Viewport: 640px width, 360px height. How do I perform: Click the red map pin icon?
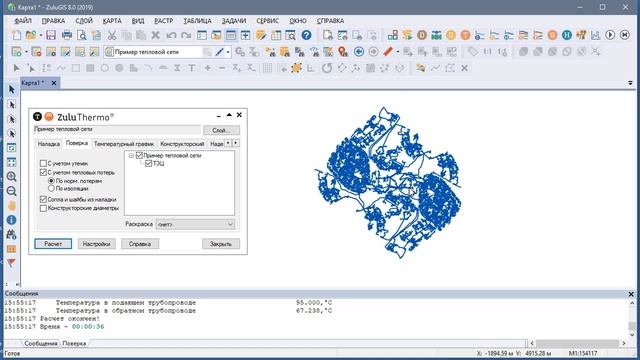click(343, 52)
